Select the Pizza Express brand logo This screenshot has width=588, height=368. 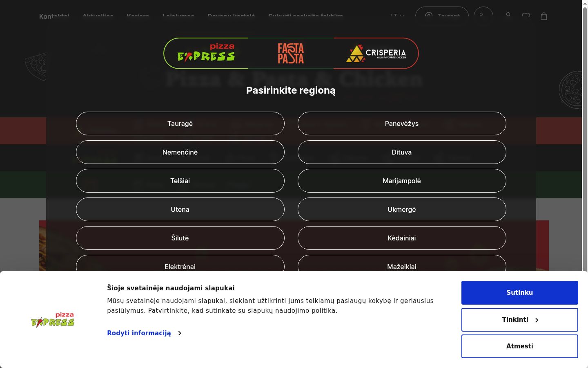coord(206,53)
